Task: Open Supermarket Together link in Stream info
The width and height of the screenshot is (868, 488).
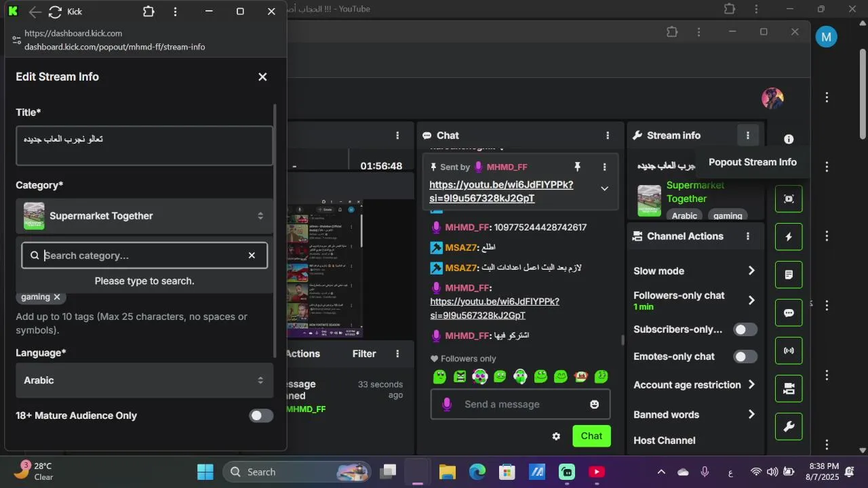Action: (695, 192)
